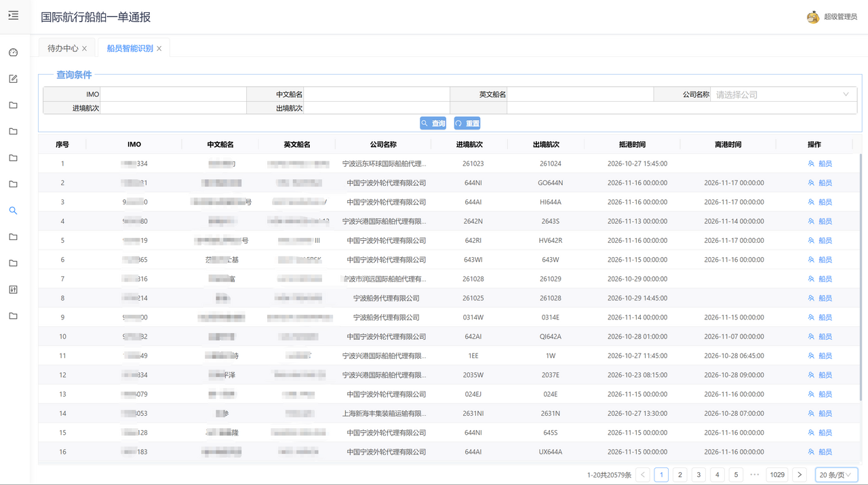Open 船员 for voyage 261023 row
This screenshot has height=485, width=868.
click(x=820, y=163)
